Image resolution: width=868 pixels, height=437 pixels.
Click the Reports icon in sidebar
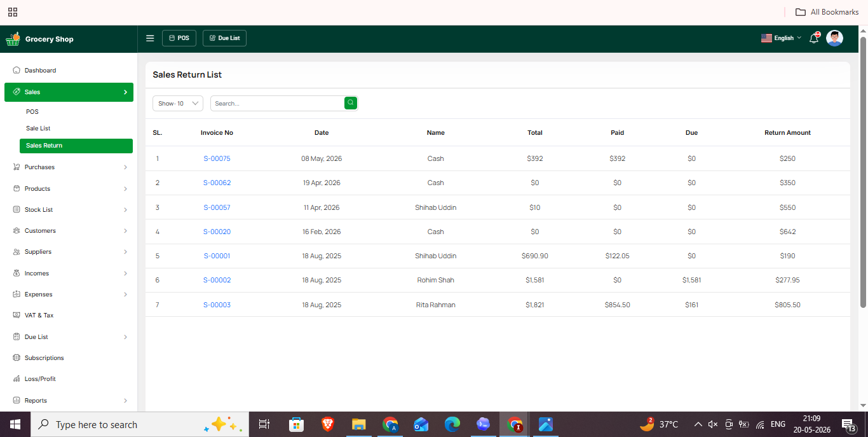(17, 401)
